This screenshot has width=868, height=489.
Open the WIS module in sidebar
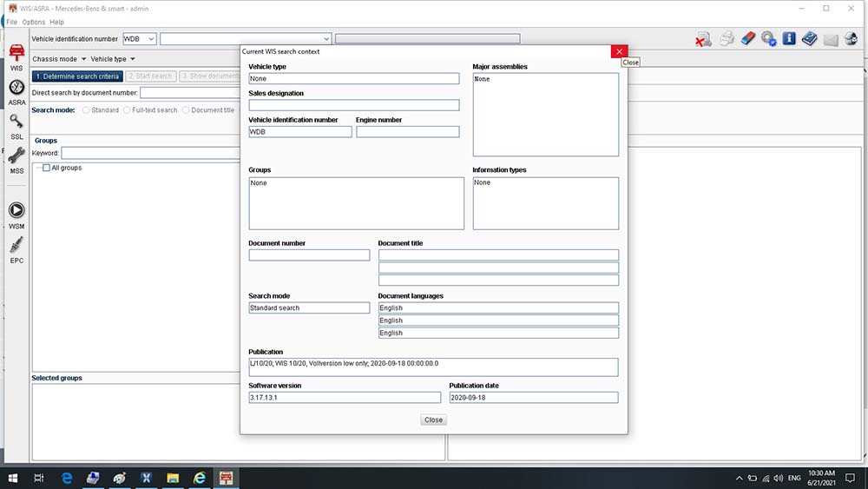coord(16,57)
